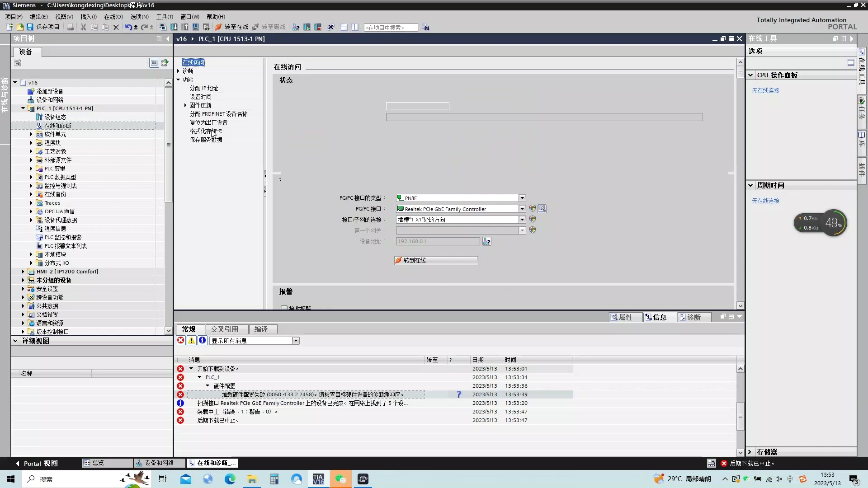This screenshot has height=488, width=868.
Task: Click the undo arrow in the toolbar
Action: pyautogui.click(x=128, y=27)
